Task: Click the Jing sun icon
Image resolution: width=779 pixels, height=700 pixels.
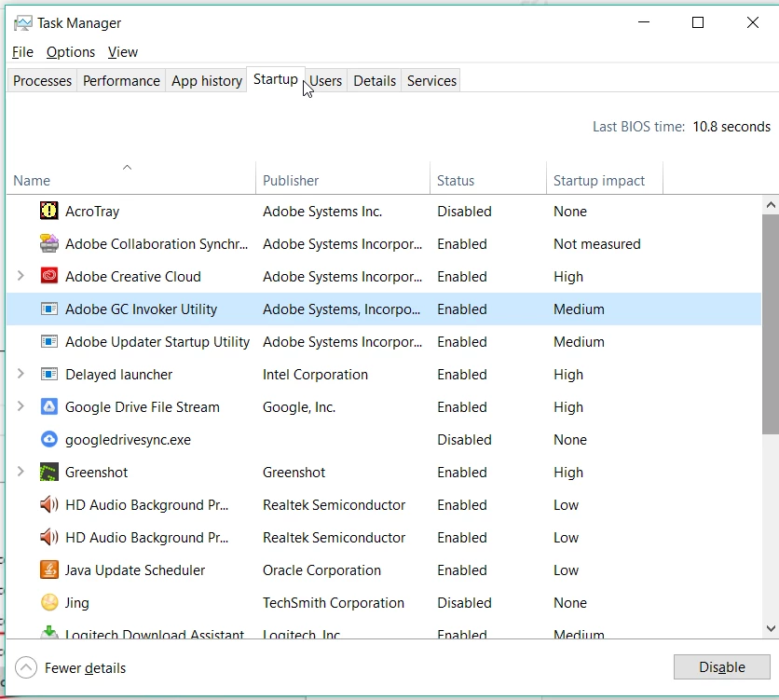Action: tap(48, 602)
